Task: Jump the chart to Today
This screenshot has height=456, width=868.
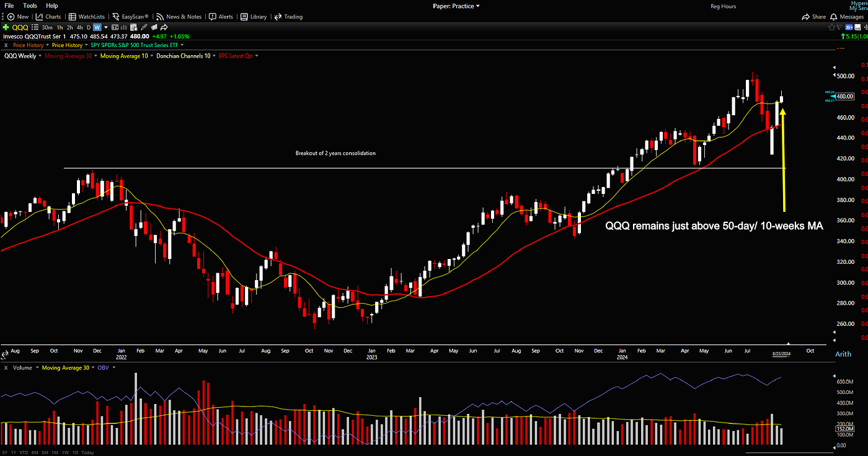Action: [87, 452]
